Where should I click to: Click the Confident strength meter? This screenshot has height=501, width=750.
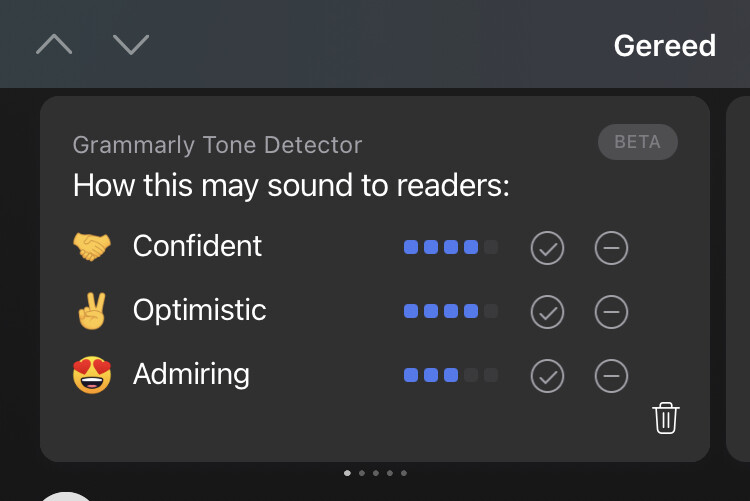click(451, 247)
